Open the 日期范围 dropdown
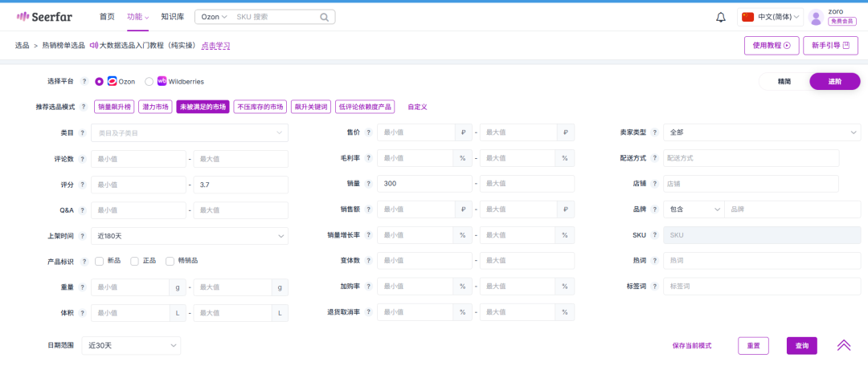Viewport: 868px width, 366px height. [131, 345]
